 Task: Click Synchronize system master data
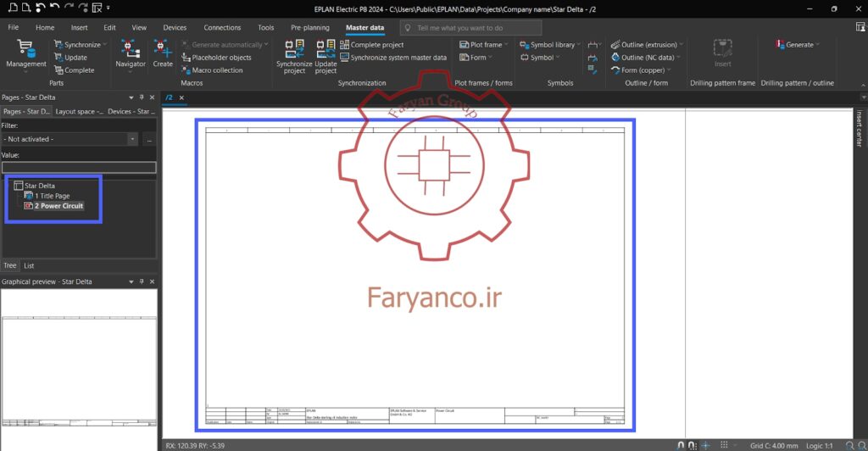click(393, 58)
